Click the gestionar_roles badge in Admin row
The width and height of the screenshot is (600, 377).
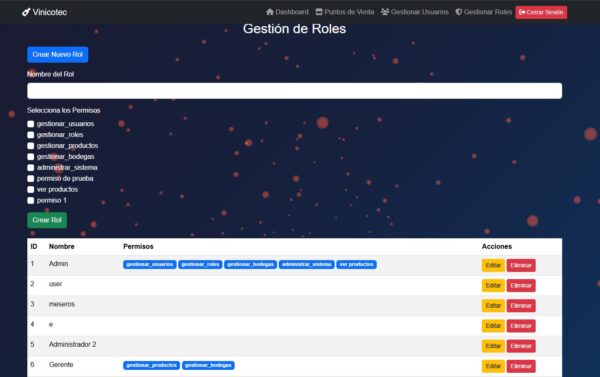(x=200, y=264)
